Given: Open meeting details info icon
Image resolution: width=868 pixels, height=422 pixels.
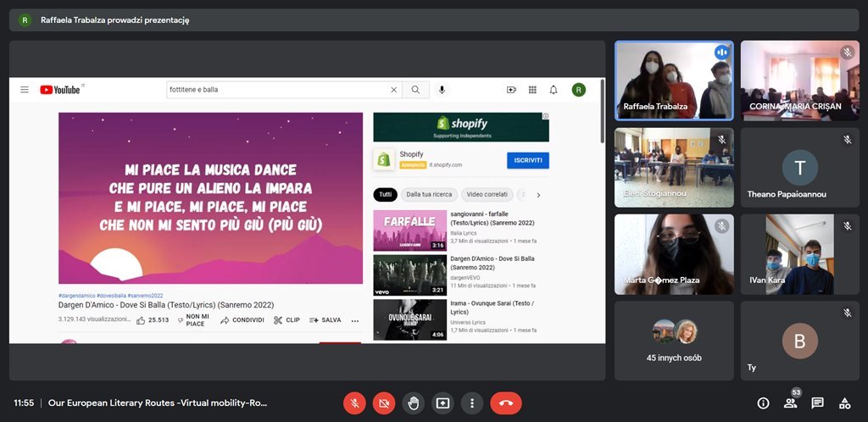Looking at the screenshot, I should click(764, 403).
